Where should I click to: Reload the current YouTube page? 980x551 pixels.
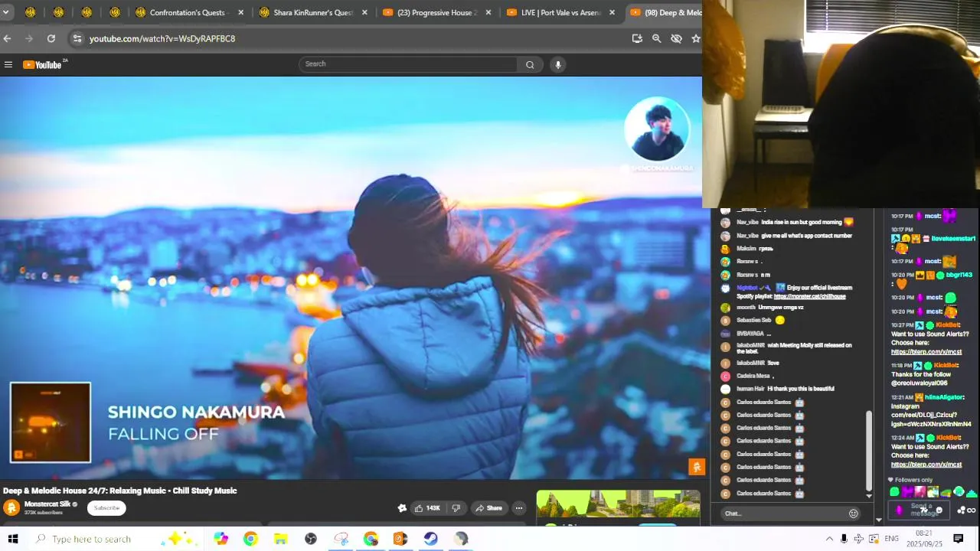[51, 38]
